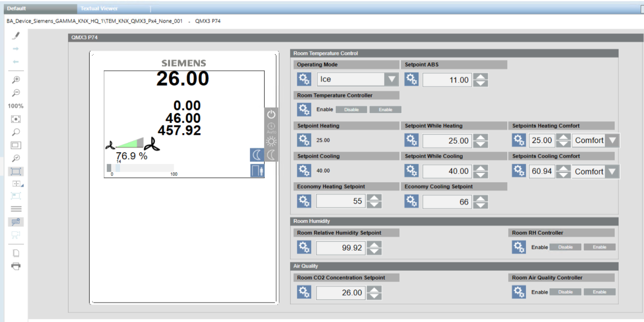644x322 pixels.
Task: Click the Room Relative Humidity Setpoint value field
Action: click(340, 248)
